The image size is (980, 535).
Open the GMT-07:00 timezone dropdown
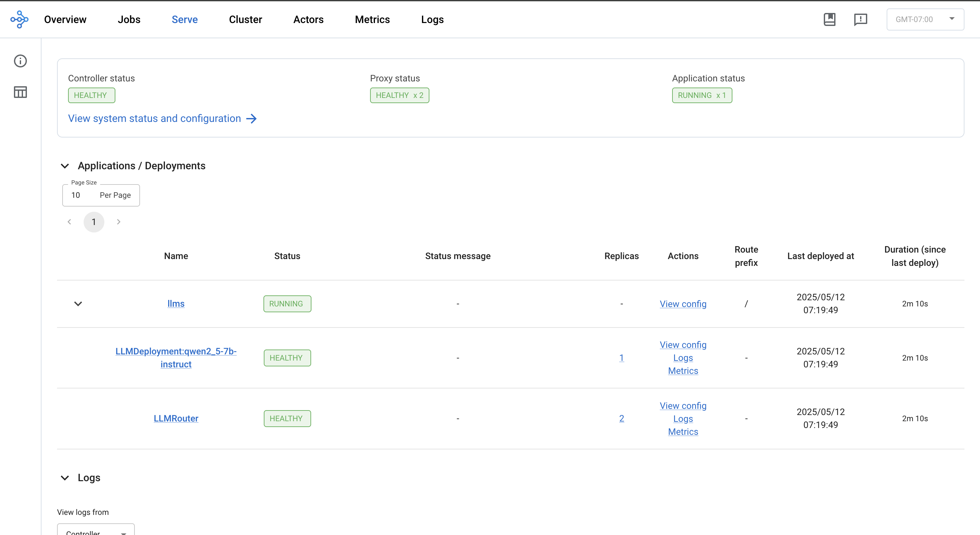925,19
